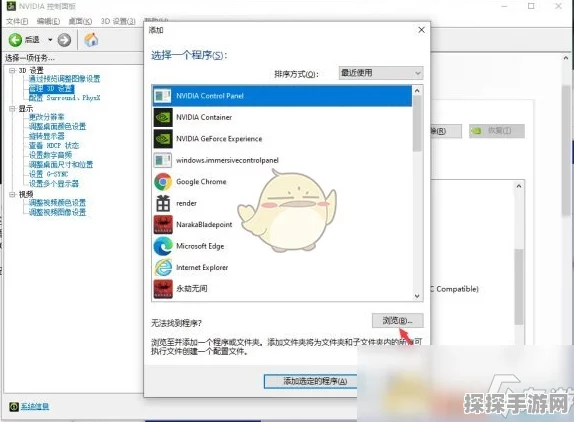The width and height of the screenshot is (574, 422).
Task: Close the 添加 dialog
Action: tap(421, 30)
